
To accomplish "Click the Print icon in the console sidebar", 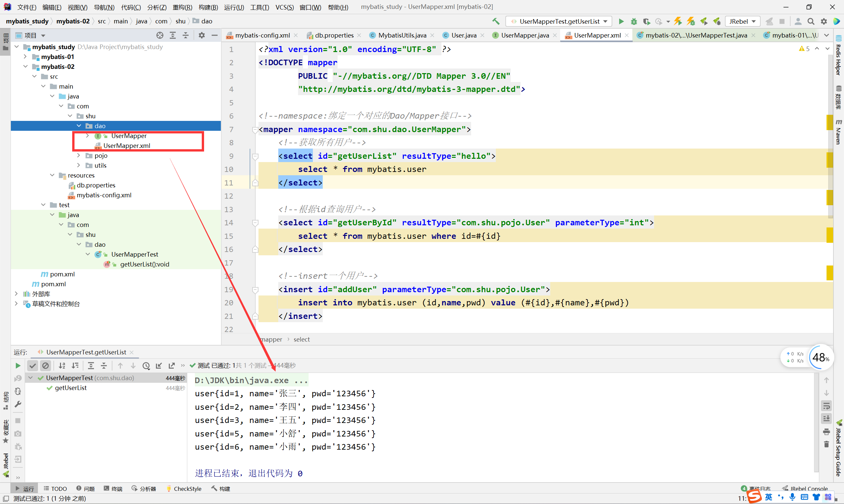I will tap(826, 432).
